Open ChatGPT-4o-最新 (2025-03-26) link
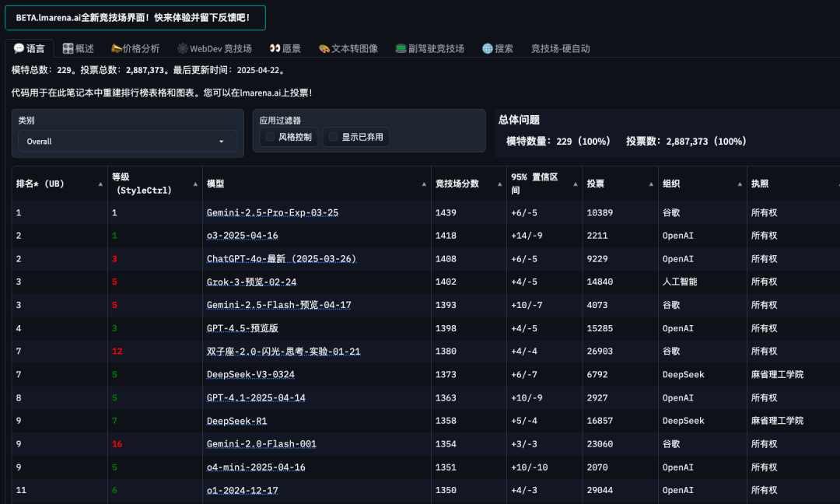This screenshot has width=840, height=504. point(282,259)
